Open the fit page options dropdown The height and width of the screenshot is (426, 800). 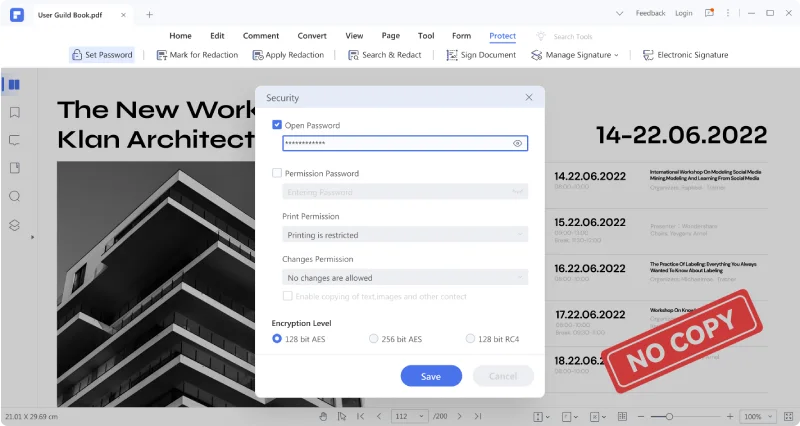pos(598,417)
